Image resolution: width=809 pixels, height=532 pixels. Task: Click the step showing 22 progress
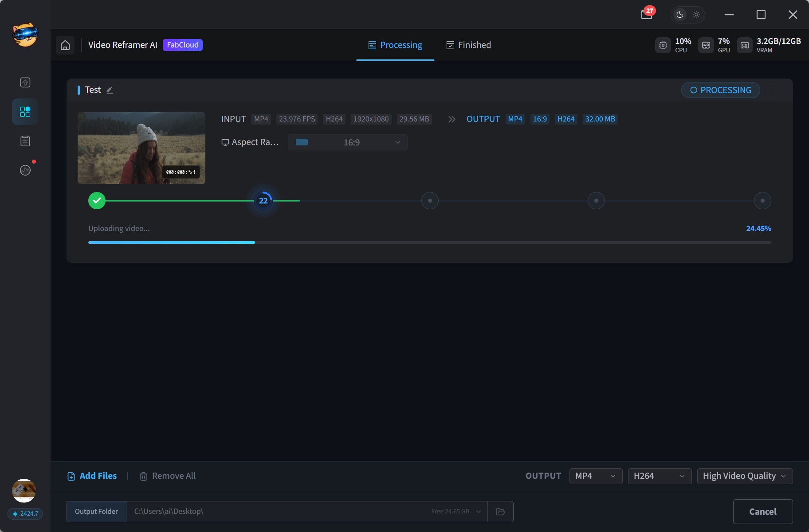(x=263, y=201)
